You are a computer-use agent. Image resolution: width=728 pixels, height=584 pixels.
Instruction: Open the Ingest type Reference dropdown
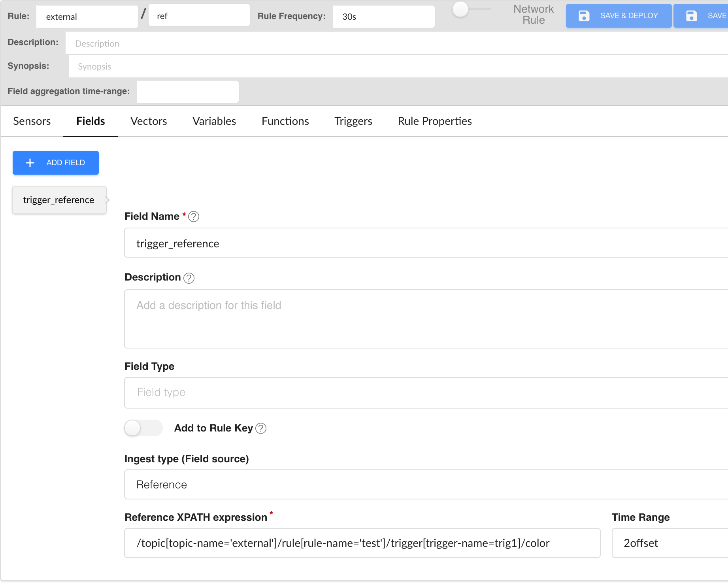425,484
